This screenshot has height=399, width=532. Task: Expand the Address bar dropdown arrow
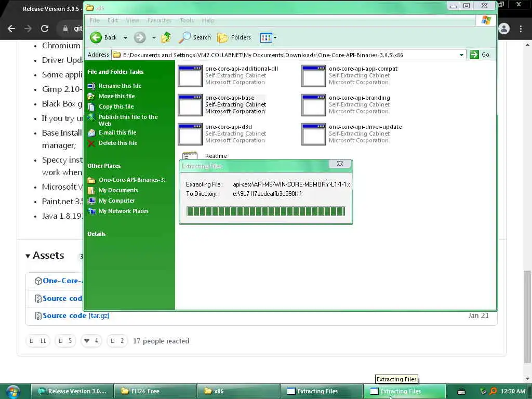click(x=461, y=55)
